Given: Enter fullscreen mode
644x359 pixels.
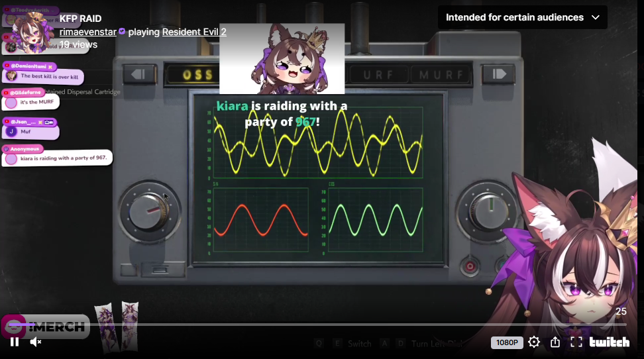Looking at the screenshot, I should coord(576,342).
